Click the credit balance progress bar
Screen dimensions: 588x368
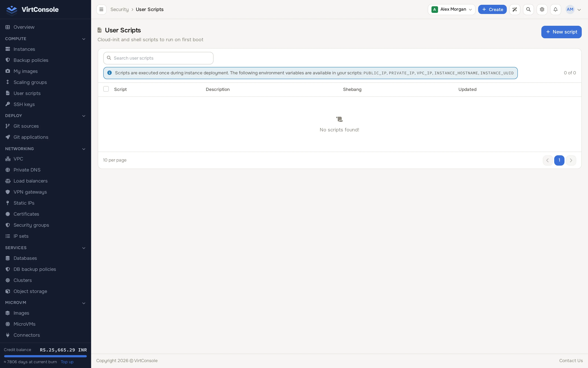pos(45,356)
